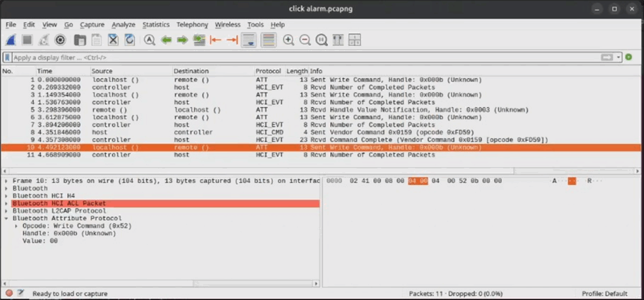Click the Resize columns to content icon
Image resolution: width=644 pixels, height=300 pixels.
click(x=338, y=40)
